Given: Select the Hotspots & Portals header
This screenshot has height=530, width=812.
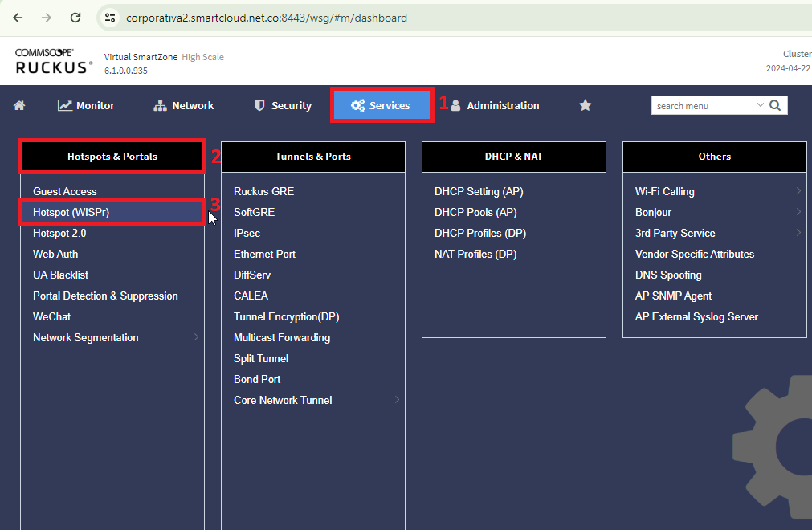Looking at the screenshot, I should [x=112, y=157].
